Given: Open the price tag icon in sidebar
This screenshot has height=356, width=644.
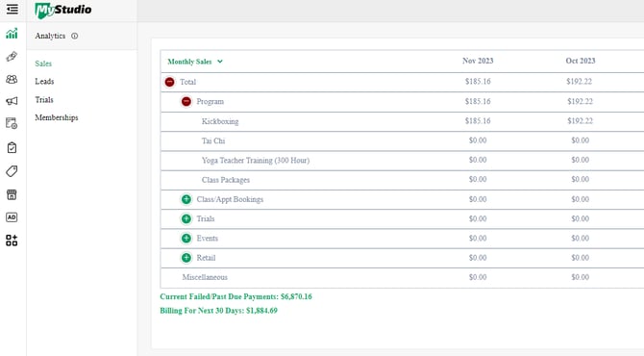Looking at the screenshot, I should point(12,171).
